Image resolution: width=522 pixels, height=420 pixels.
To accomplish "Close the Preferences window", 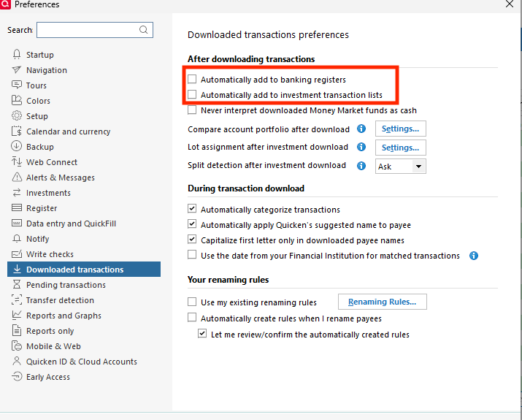I will coord(510,4).
